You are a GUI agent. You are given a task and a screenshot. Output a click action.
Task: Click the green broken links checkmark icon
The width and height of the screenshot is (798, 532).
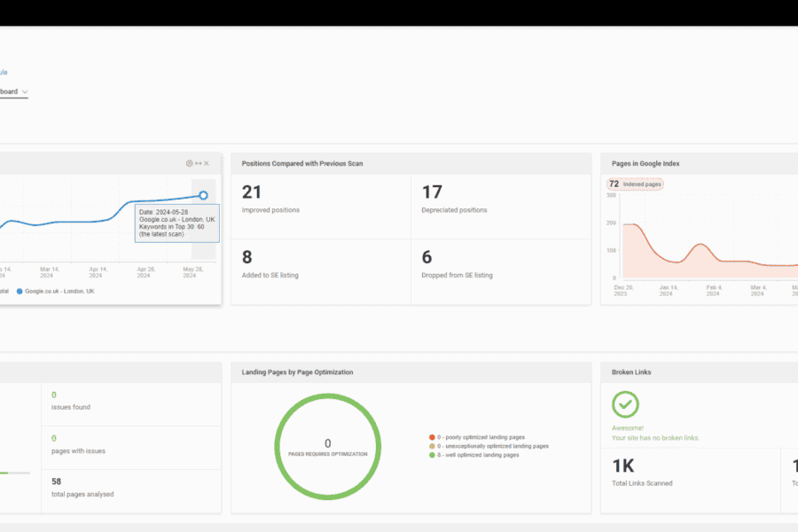coord(625,404)
